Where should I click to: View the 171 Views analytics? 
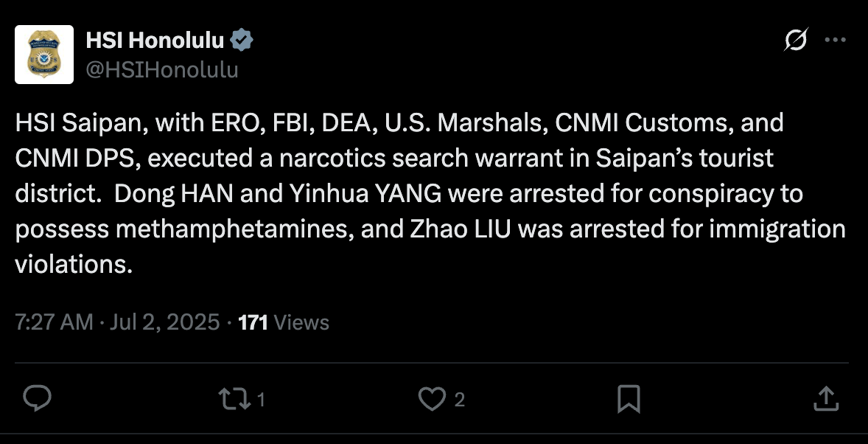pyautogui.click(x=284, y=322)
